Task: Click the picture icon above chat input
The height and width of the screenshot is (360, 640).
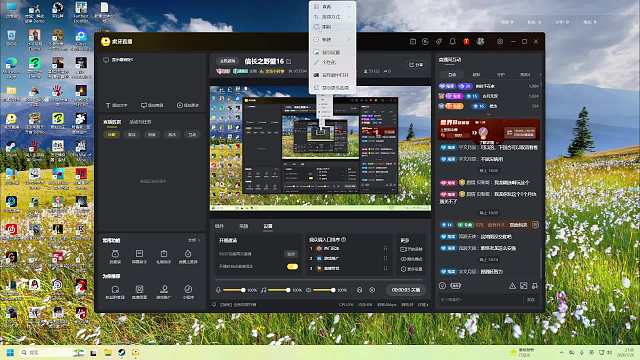Action: 524,286
